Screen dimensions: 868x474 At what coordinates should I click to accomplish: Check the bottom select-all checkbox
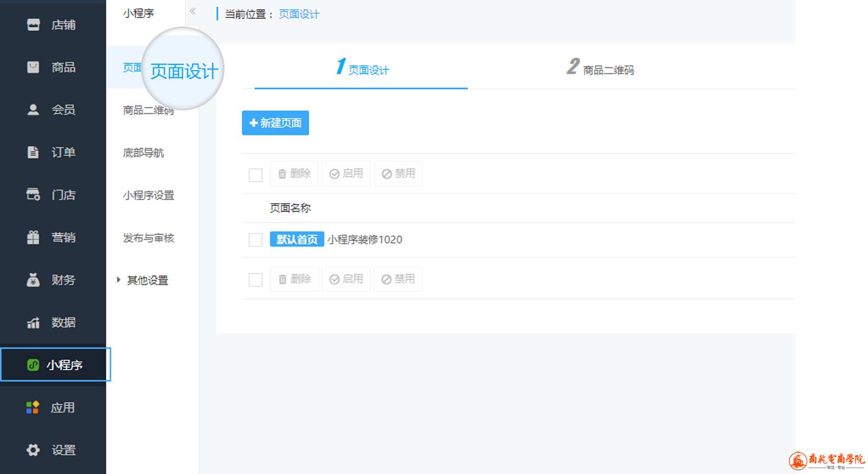(x=255, y=280)
